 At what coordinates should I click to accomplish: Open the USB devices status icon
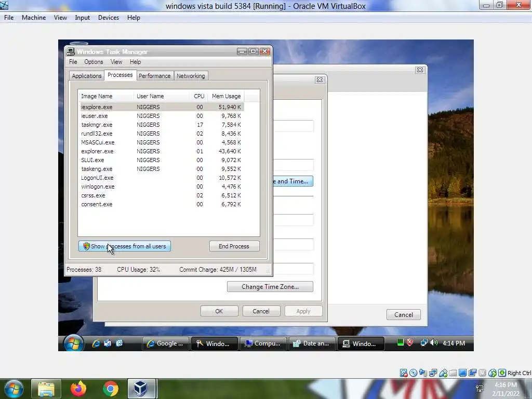click(443, 373)
